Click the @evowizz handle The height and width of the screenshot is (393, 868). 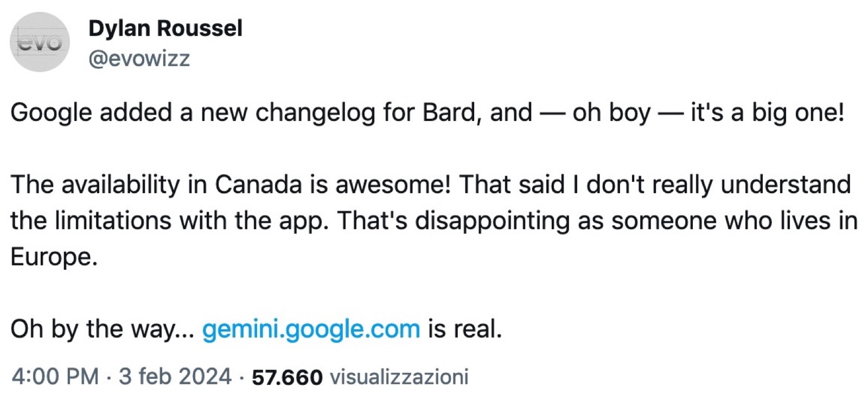click(x=139, y=58)
